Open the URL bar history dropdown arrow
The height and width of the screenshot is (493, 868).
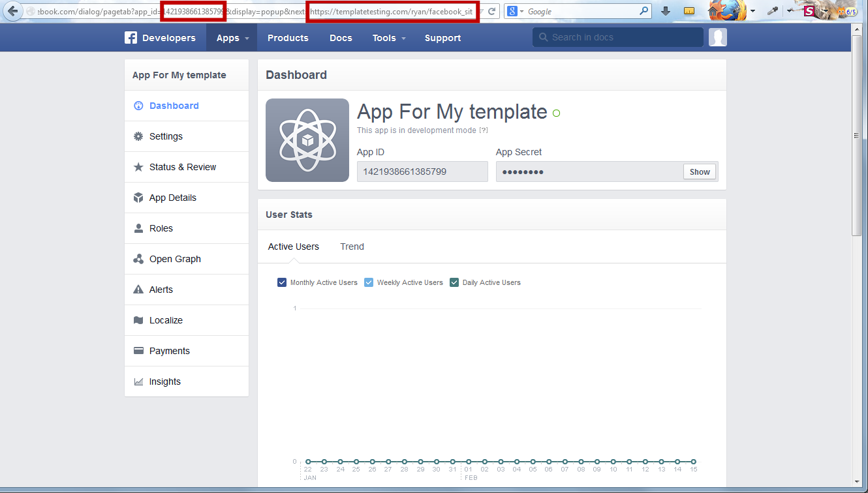click(482, 12)
